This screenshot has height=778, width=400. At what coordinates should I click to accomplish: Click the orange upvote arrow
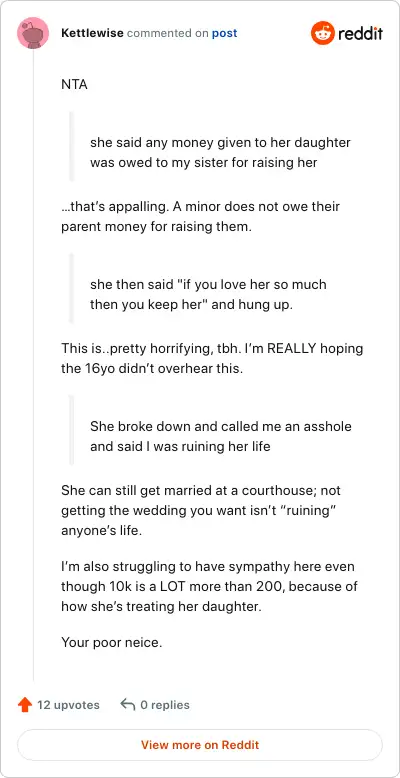tap(25, 705)
